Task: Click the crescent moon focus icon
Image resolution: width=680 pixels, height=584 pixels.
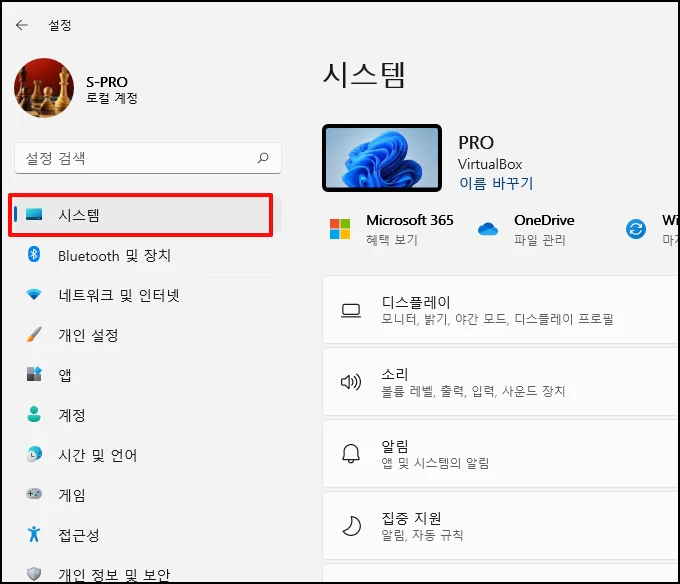Action: pyautogui.click(x=351, y=526)
